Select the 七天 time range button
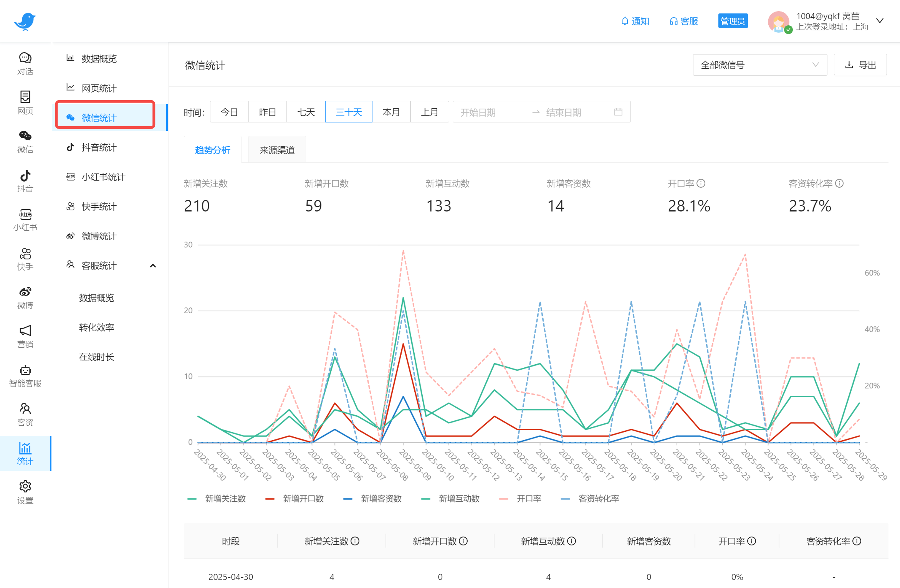The image size is (900, 588). coord(306,112)
